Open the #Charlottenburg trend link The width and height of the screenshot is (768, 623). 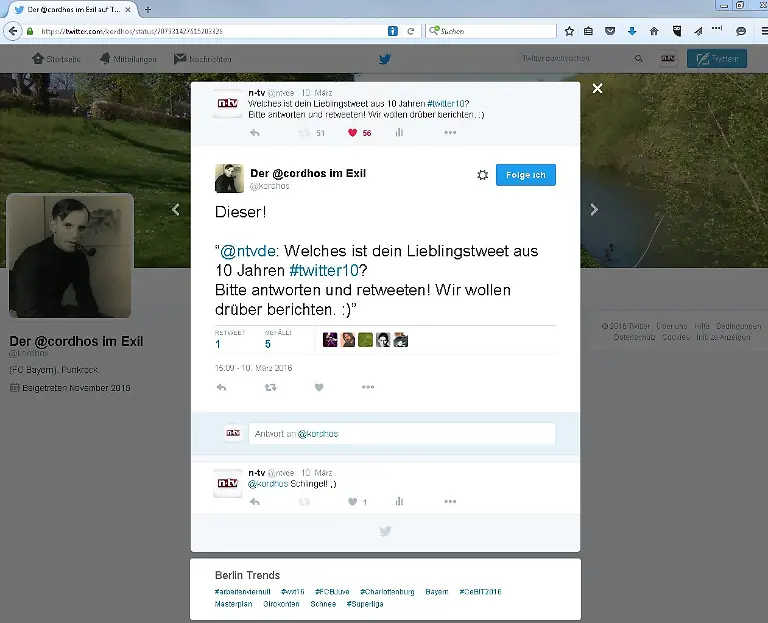click(387, 592)
